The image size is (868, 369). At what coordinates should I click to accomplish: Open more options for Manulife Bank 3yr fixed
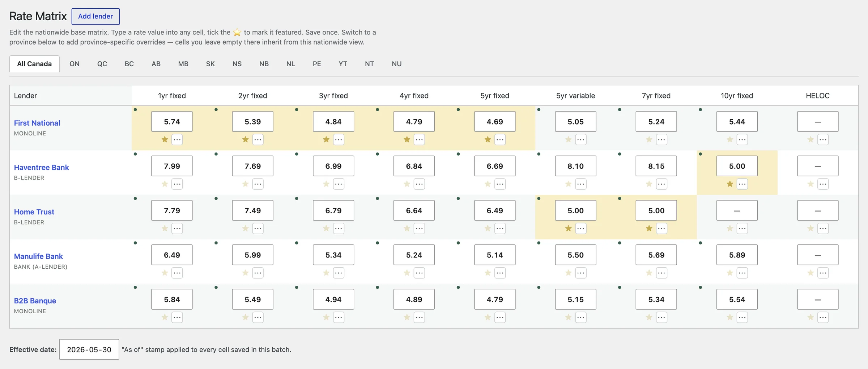[339, 273]
